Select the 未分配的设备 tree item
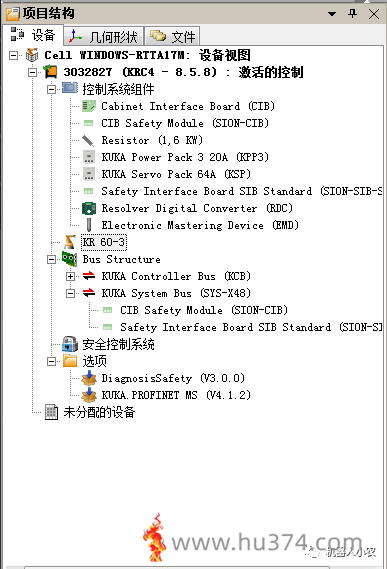387x569 pixels. pyautogui.click(x=90, y=412)
